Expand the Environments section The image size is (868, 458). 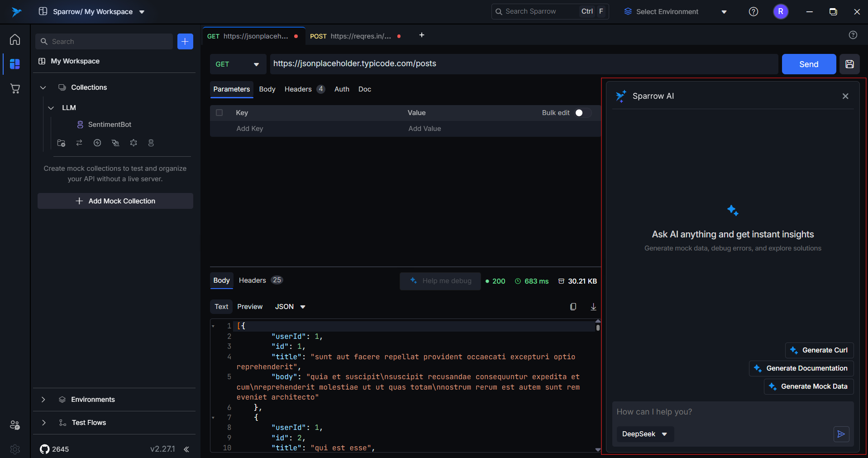pos(43,400)
